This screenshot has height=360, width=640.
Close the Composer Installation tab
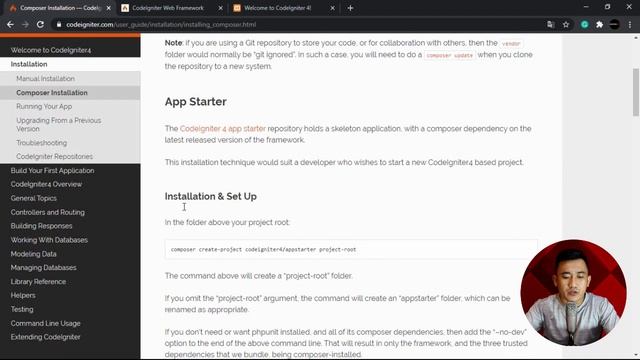[109, 8]
